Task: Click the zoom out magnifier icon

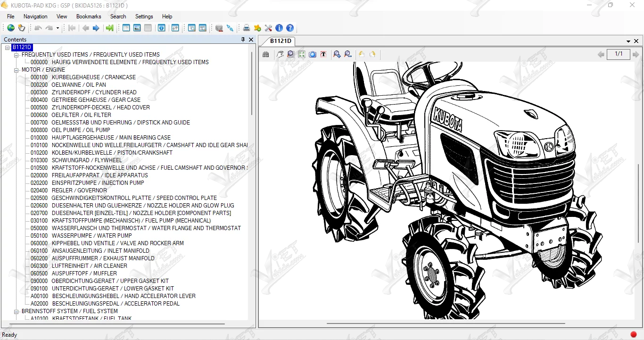Action: [348, 55]
